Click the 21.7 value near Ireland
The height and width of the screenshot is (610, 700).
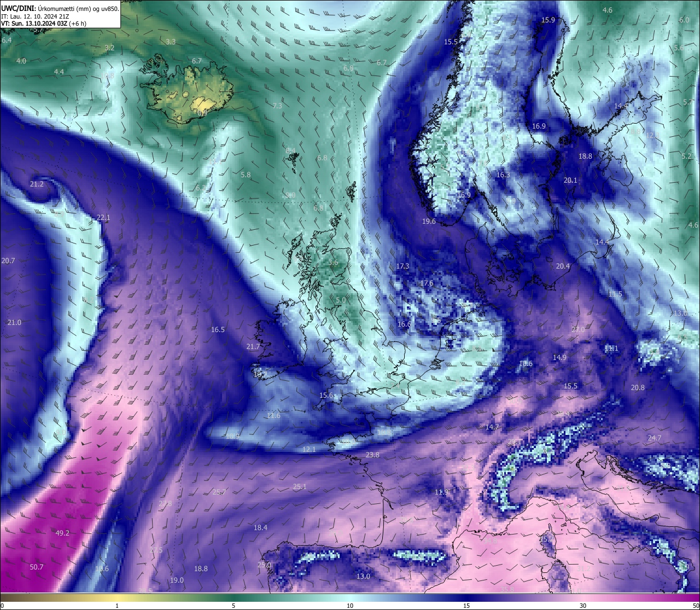(253, 346)
